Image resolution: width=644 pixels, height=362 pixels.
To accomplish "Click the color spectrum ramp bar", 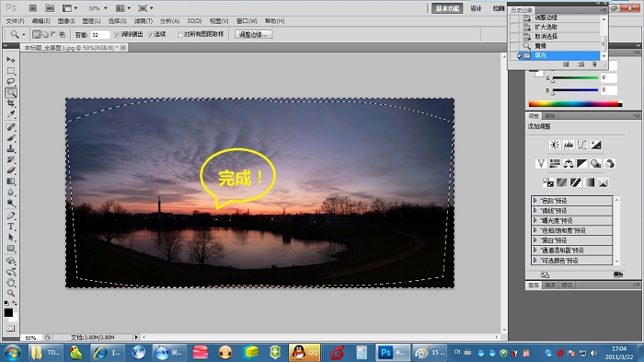I will [x=575, y=104].
